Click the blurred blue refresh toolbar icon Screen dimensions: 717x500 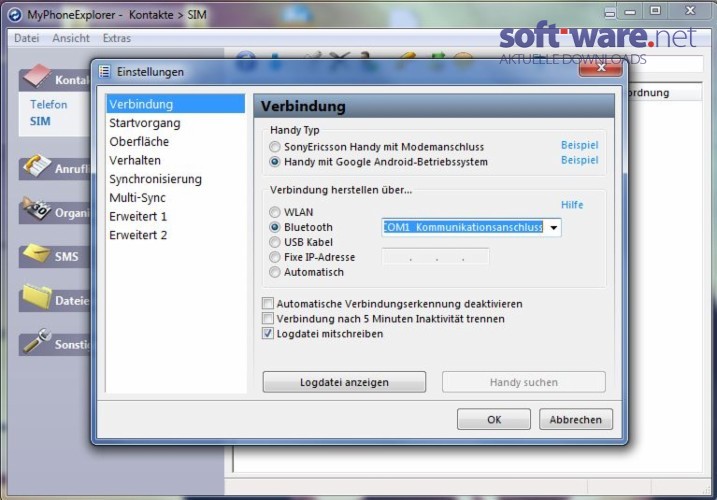point(246,62)
